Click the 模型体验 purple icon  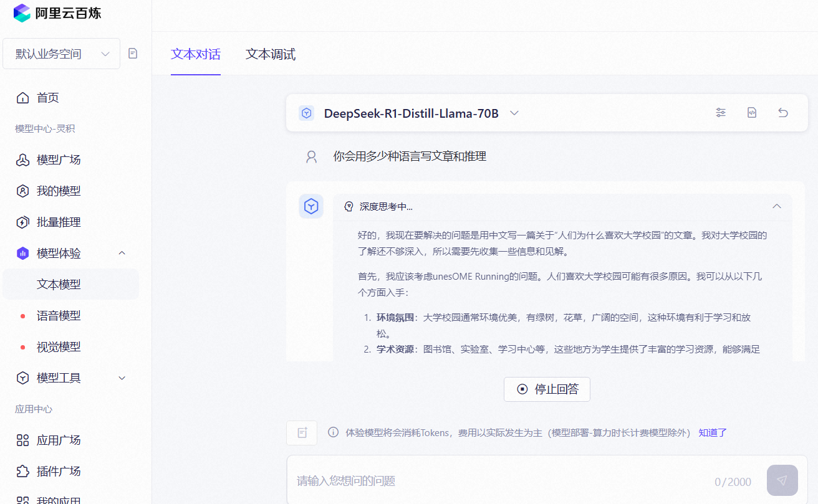point(22,254)
